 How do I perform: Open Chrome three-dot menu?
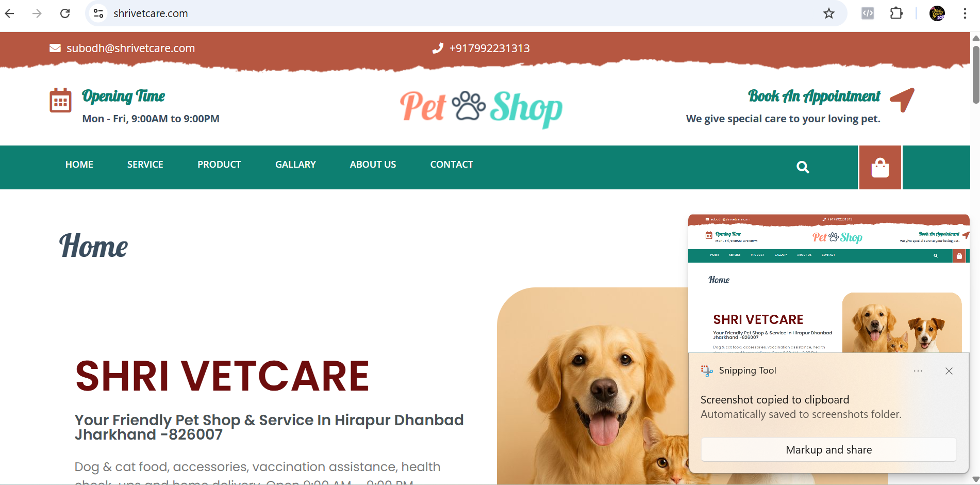pos(965,13)
